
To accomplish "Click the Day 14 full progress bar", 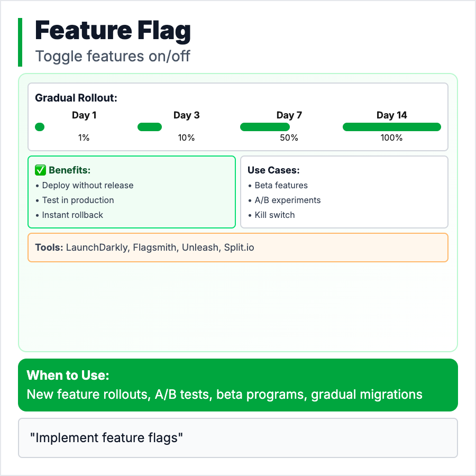I will tap(391, 127).
